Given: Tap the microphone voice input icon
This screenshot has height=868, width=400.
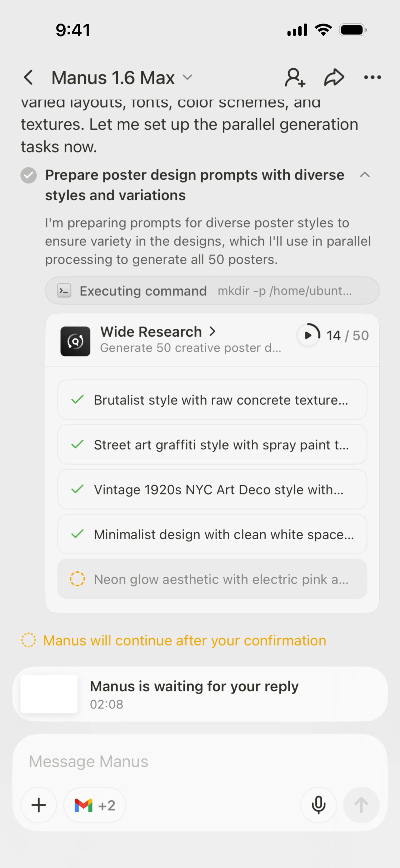Looking at the screenshot, I should (x=318, y=805).
